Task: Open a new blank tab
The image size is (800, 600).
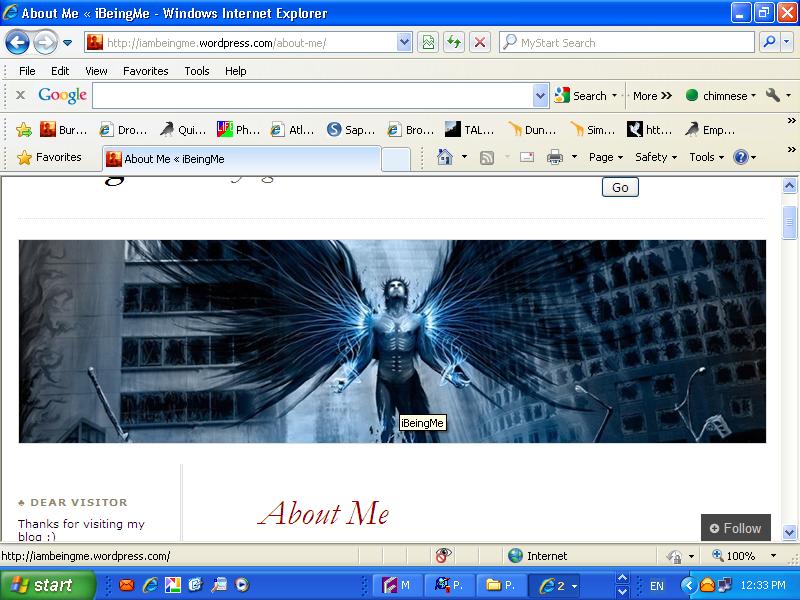Action: (x=396, y=159)
